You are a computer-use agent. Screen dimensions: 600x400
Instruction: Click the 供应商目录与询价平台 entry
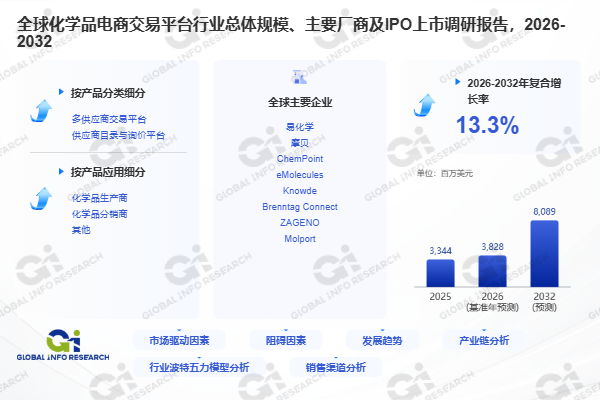pos(118,135)
